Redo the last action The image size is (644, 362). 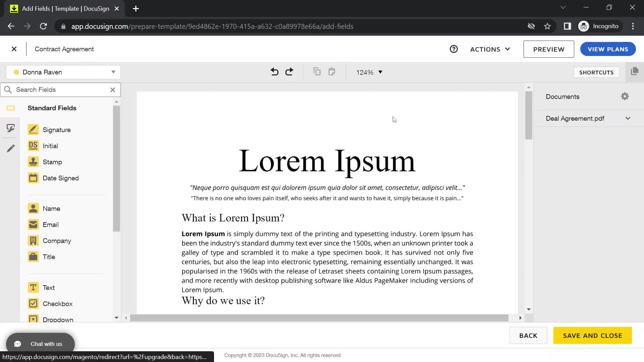(289, 72)
